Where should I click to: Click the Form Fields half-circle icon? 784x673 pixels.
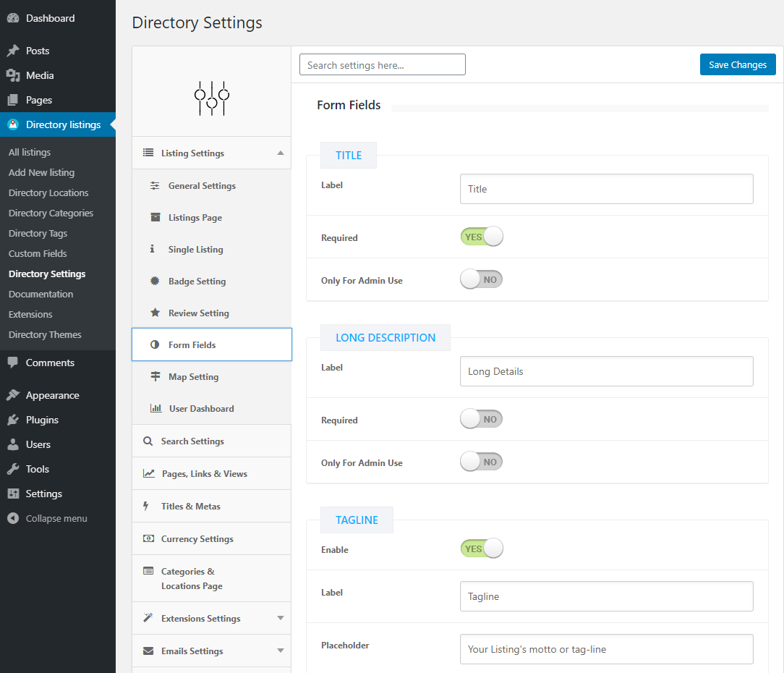click(155, 344)
